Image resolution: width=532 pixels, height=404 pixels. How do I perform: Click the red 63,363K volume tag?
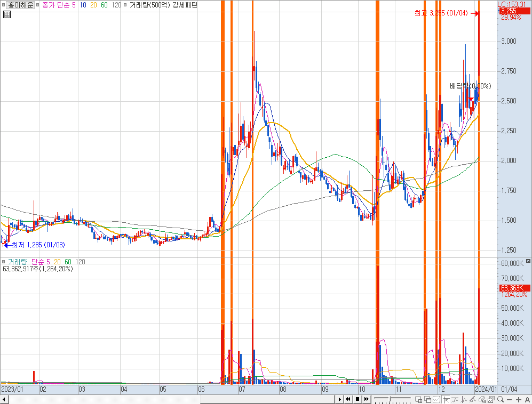point(515,288)
